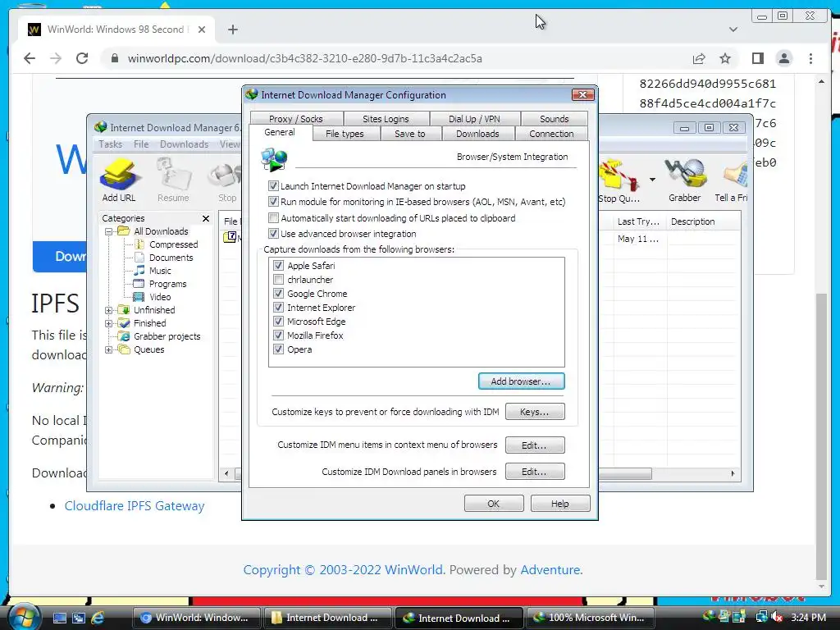Select Video category in tree
Image resolution: width=840 pixels, height=630 pixels.
160,297
